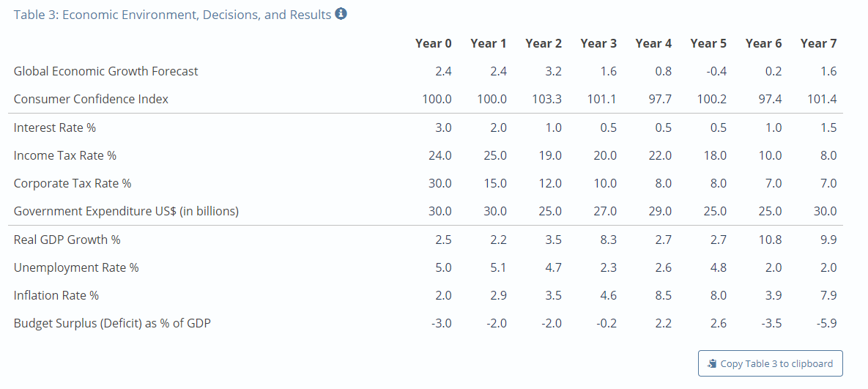Click the Year 6 Real GDP Growth value 10.8
The image size is (868, 389).
click(x=772, y=240)
